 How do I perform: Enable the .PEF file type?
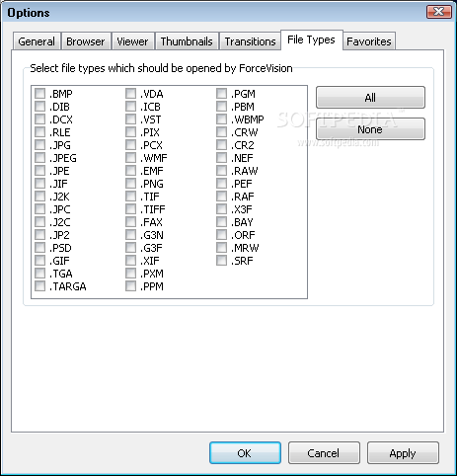[221, 184]
